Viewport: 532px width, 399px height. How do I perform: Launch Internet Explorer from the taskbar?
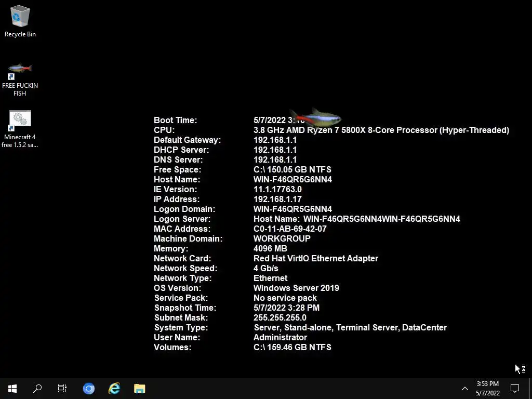[114, 389]
